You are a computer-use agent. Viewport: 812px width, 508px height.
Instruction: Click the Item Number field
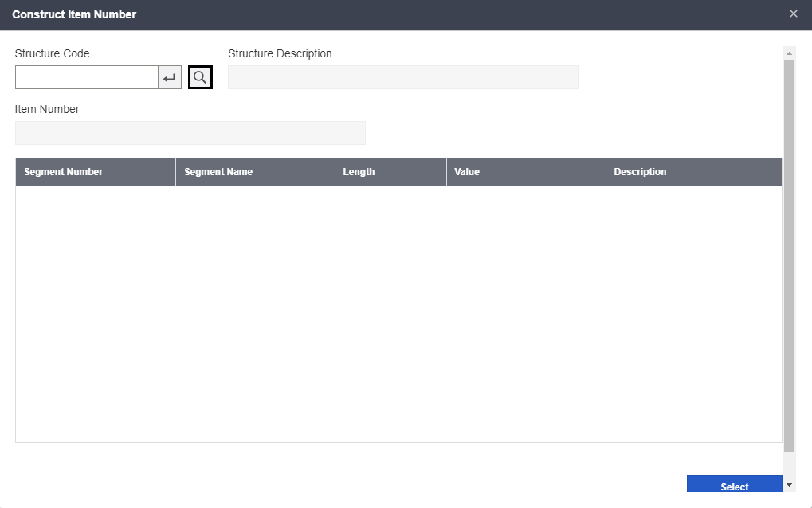tap(189, 132)
